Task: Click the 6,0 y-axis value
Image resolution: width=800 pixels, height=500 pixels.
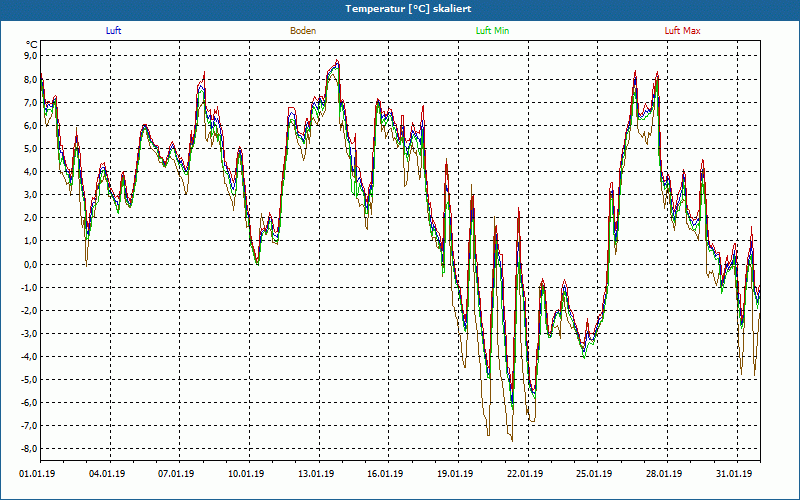Action: coord(31,126)
